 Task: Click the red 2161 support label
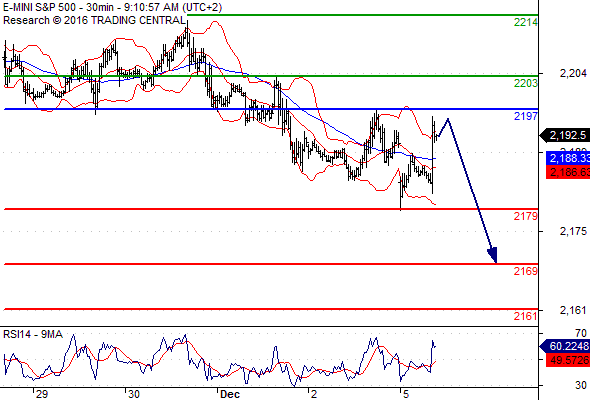click(x=526, y=316)
